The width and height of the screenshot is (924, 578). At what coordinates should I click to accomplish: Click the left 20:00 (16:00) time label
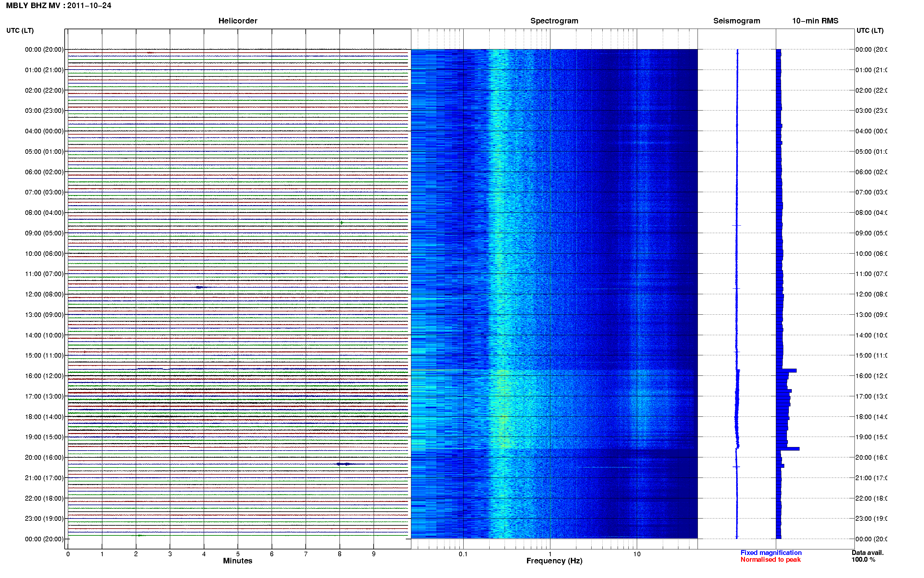(x=44, y=458)
